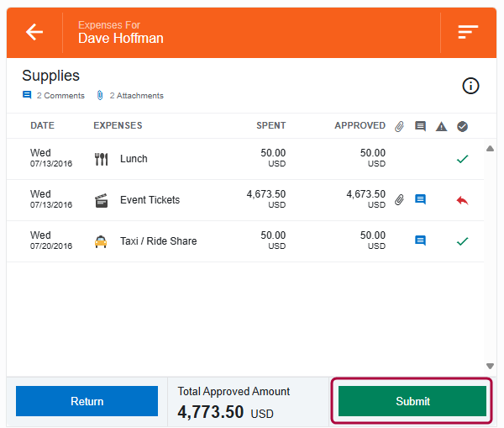
Task: Open the comment icon on Event Tickets
Action: 421,200
